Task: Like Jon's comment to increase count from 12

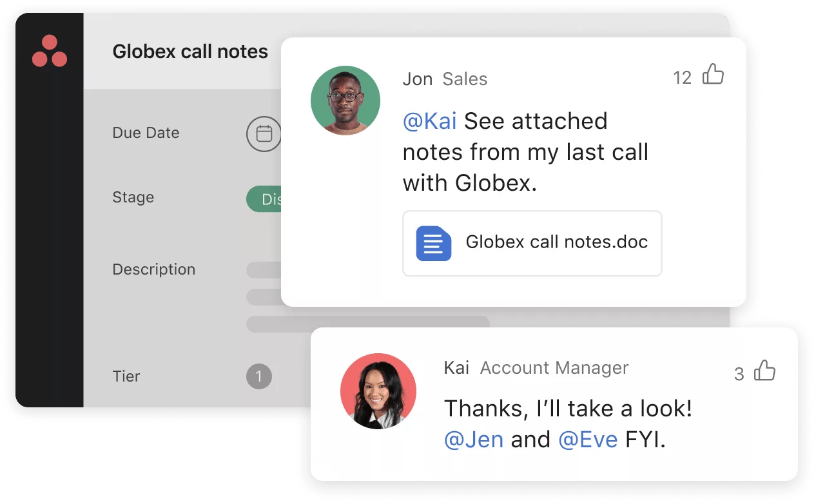Action: (x=712, y=75)
